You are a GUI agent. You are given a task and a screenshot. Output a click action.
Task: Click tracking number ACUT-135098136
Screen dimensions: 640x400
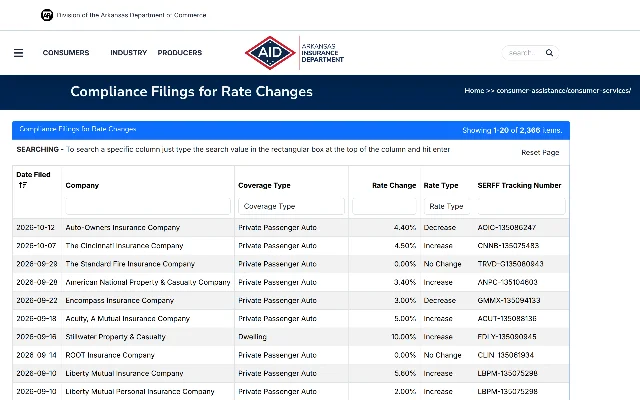(507, 319)
